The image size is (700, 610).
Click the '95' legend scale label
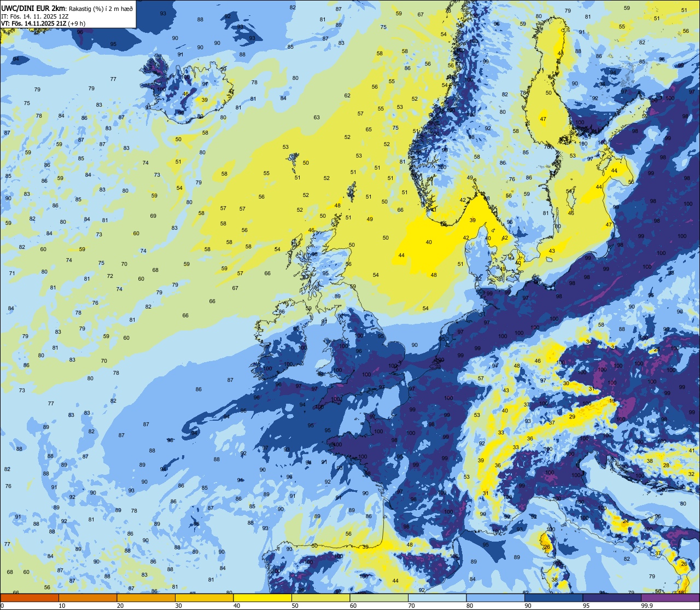point(586,606)
